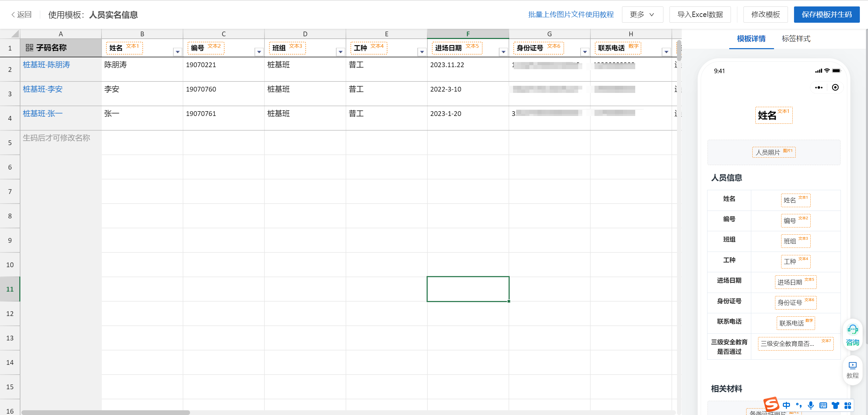Open Sogou skin shirt icon
The width and height of the screenshot is (868, 415).
click(x=835, y=405)
